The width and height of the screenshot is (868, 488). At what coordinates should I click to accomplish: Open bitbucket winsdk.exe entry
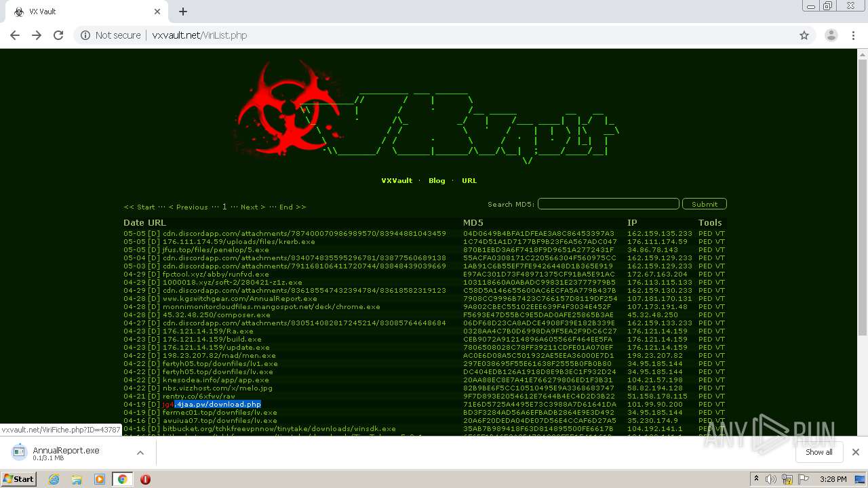[279, 429]
